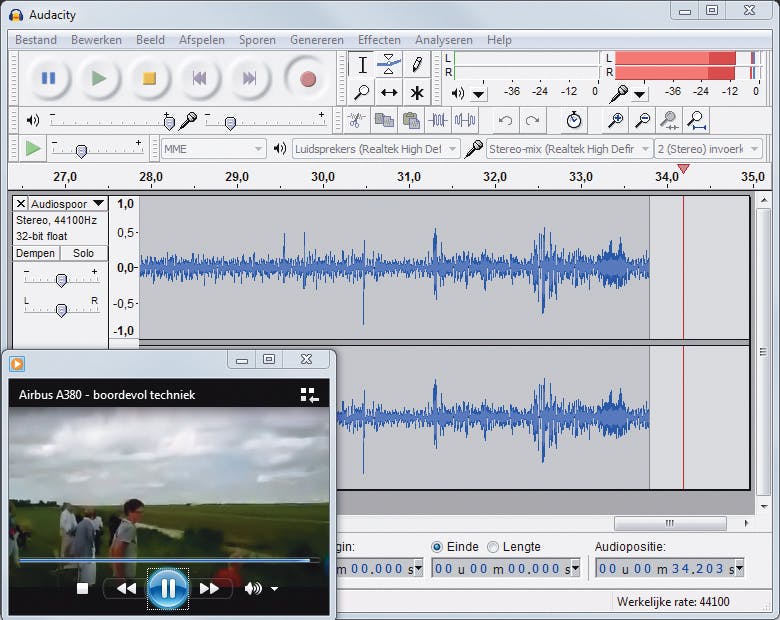The height and width of the screenshot is (620, 780).
Task: Pause the video in media player
Action: (x=167, y=588)
